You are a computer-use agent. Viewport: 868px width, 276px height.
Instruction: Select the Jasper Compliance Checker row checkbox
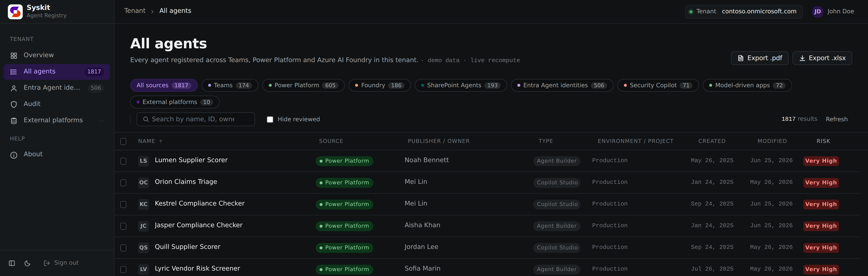coord(123,226)
